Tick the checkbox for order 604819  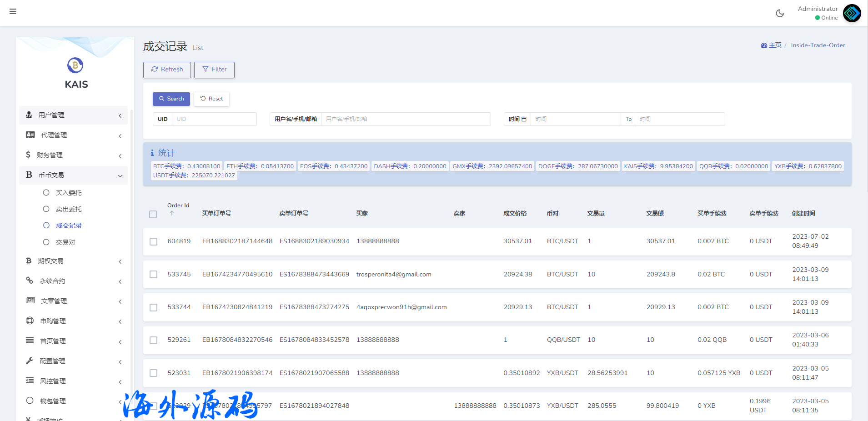(154, 241)
